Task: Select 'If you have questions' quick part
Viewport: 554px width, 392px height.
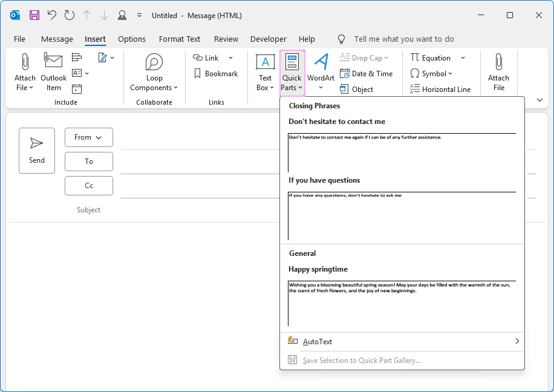Action: 402,207
